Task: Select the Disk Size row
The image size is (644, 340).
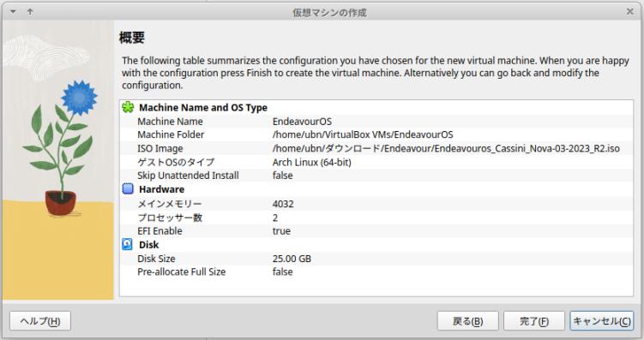Action: pos(376,259)
